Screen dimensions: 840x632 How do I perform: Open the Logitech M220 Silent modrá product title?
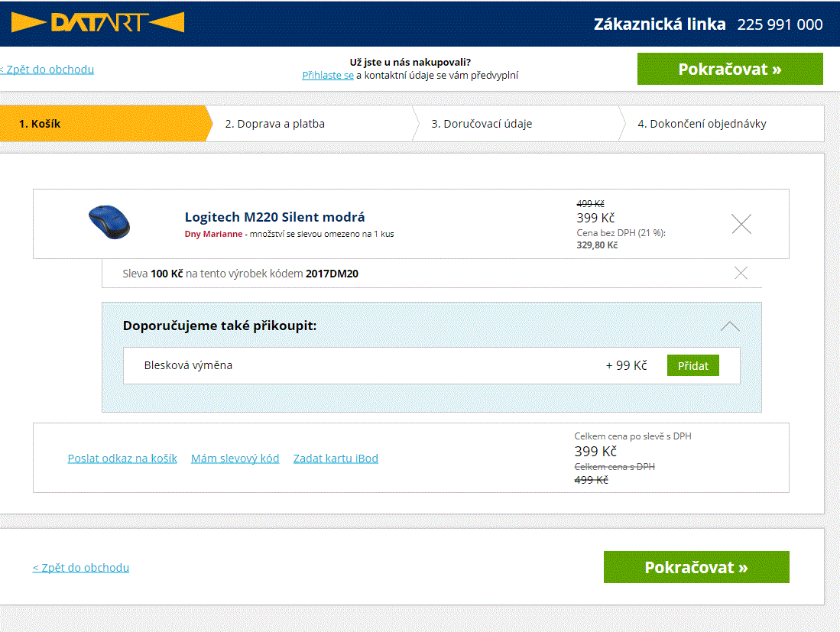click(x=275, y=217)
